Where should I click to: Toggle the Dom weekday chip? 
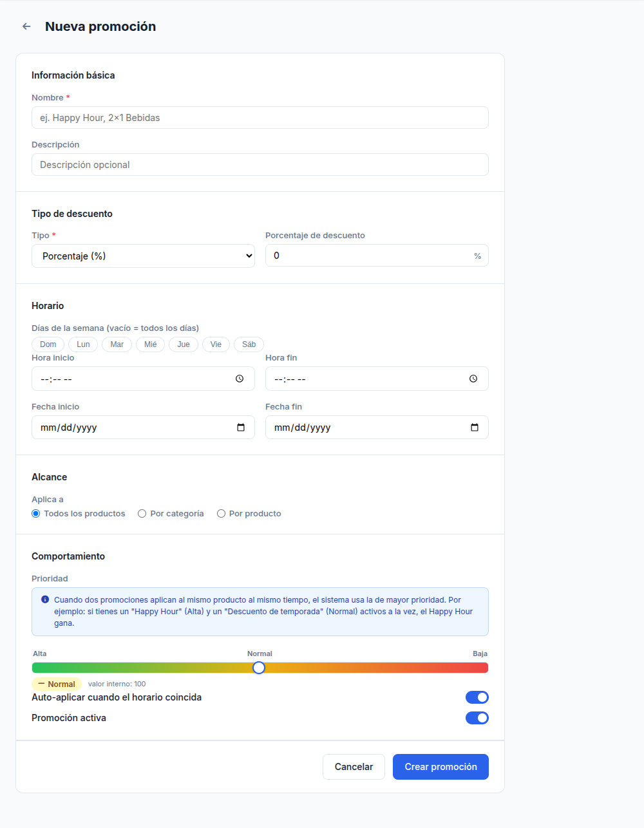pyautogui.click(x=48, y=344)
